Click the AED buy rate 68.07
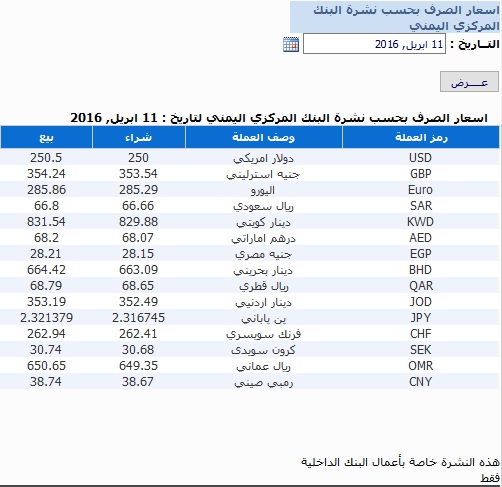 [138, 238]
